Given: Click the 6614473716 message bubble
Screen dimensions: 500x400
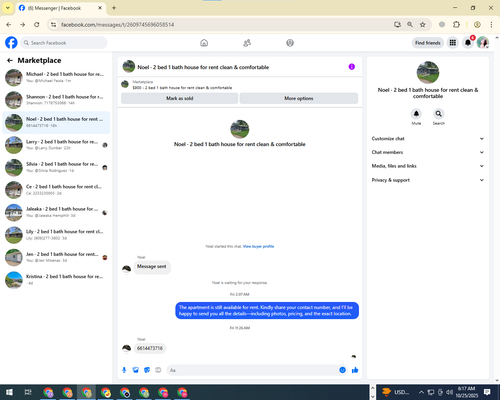Looking at the screenshot, I should pos(150,348).
